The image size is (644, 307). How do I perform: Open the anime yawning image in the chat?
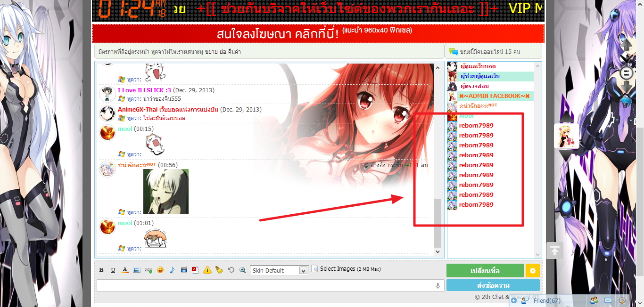click(166, 192)
